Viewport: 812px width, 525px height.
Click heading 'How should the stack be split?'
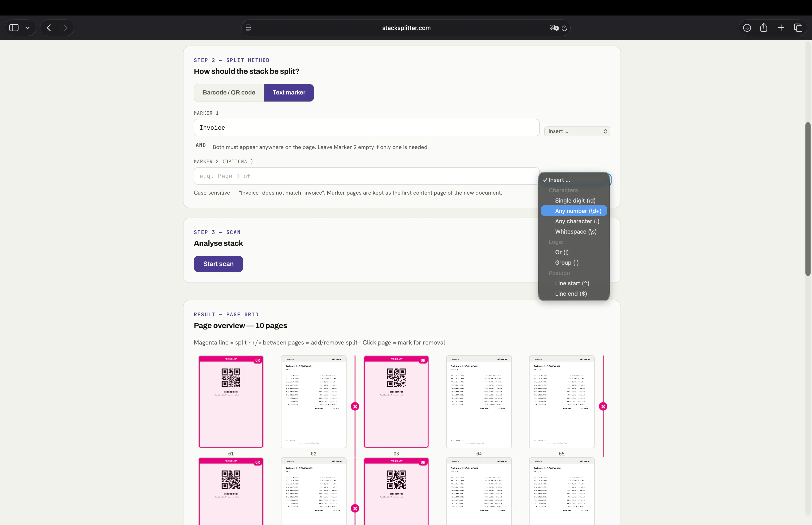pos(246,71)
